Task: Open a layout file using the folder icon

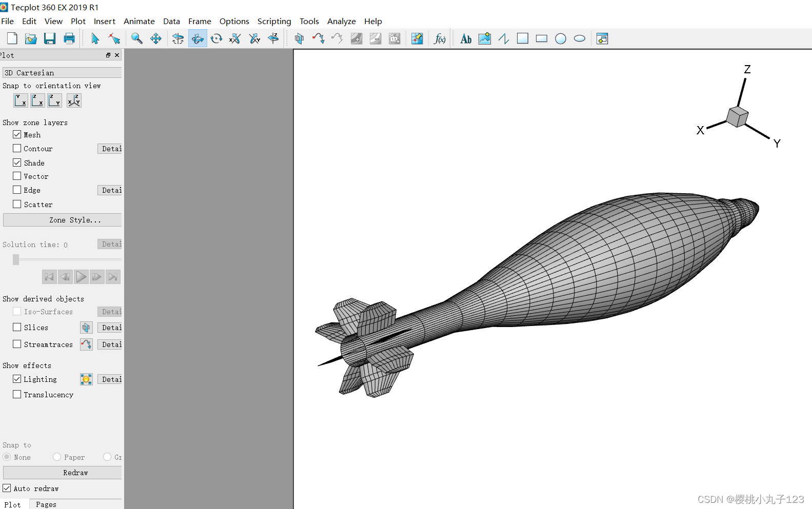Action: [31, 38]
